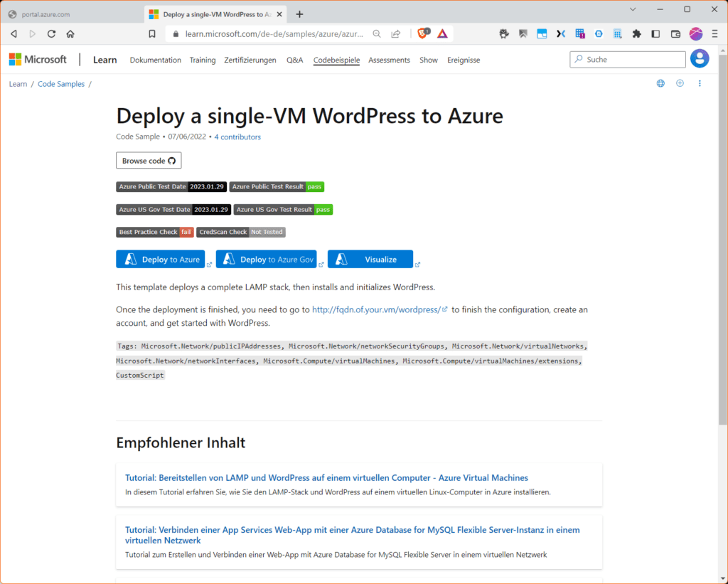
Task: Reload the page with the refresh icon
Action: click(51, 34)
